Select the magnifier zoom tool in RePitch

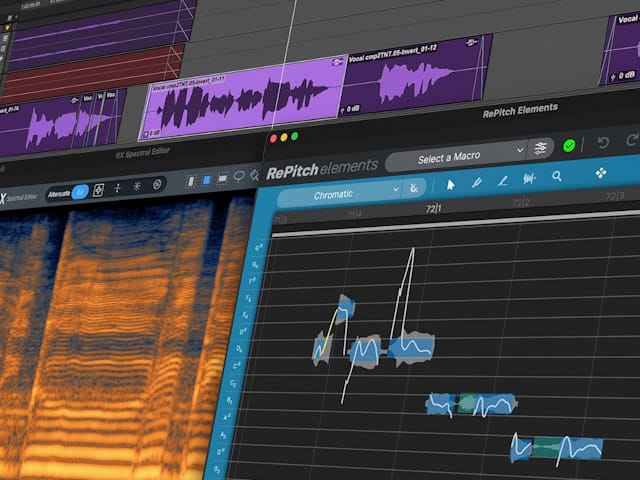point(557,176)
